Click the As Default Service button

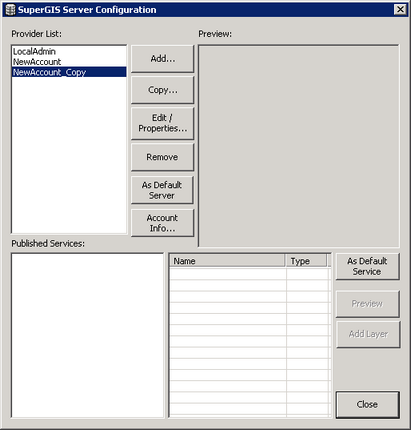(x=367, y=266)
